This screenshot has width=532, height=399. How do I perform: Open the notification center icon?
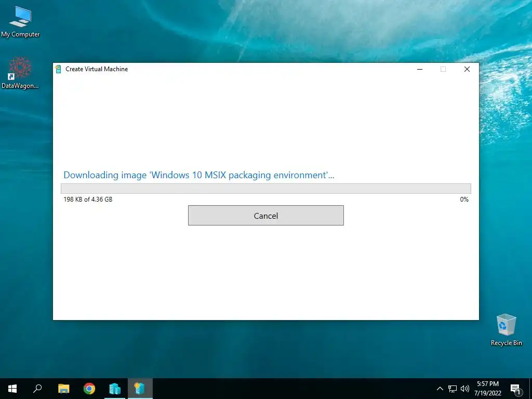515,389
